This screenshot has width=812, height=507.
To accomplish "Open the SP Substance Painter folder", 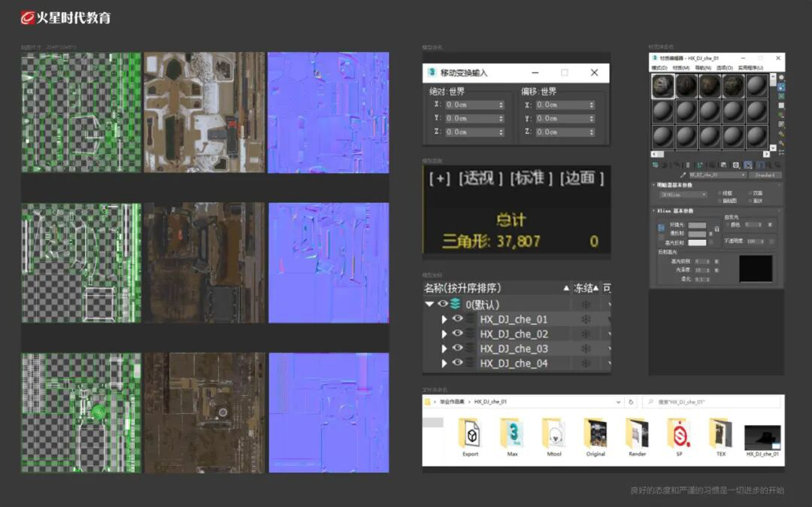I will tap(679, 433).
